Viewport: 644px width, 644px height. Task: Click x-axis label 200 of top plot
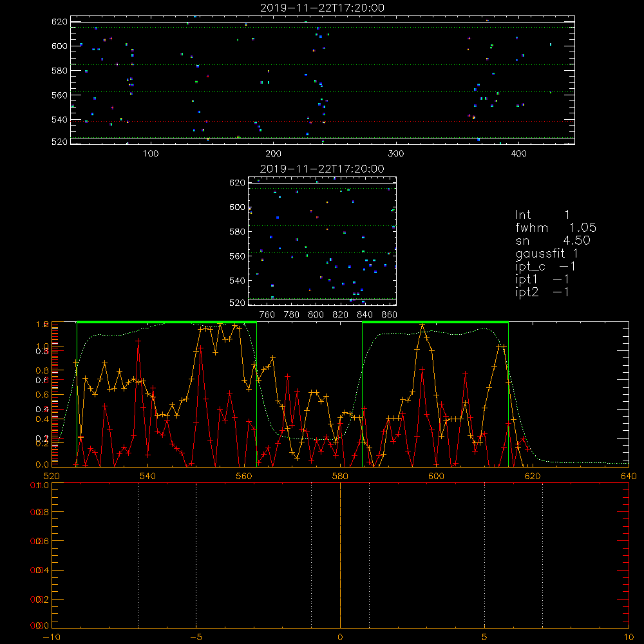[x=273, y=154]
